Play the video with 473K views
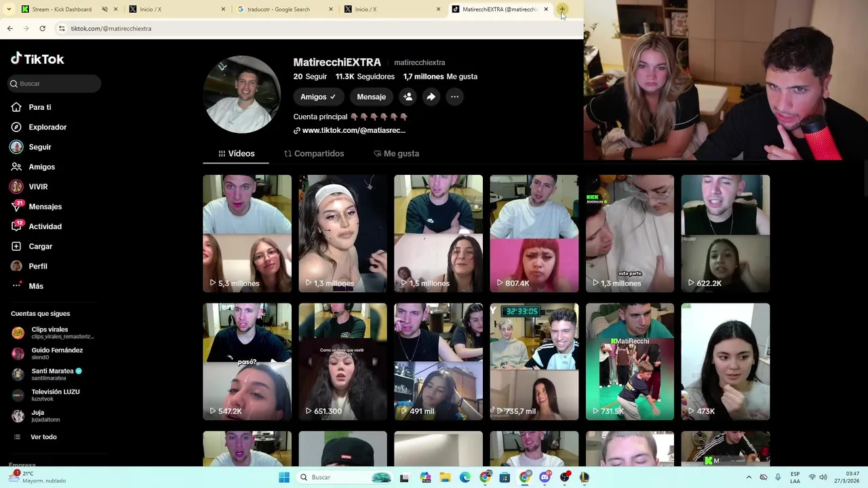The height and width of the screenshot is (488, 868). pyautogui.click(x=725, y=361)
